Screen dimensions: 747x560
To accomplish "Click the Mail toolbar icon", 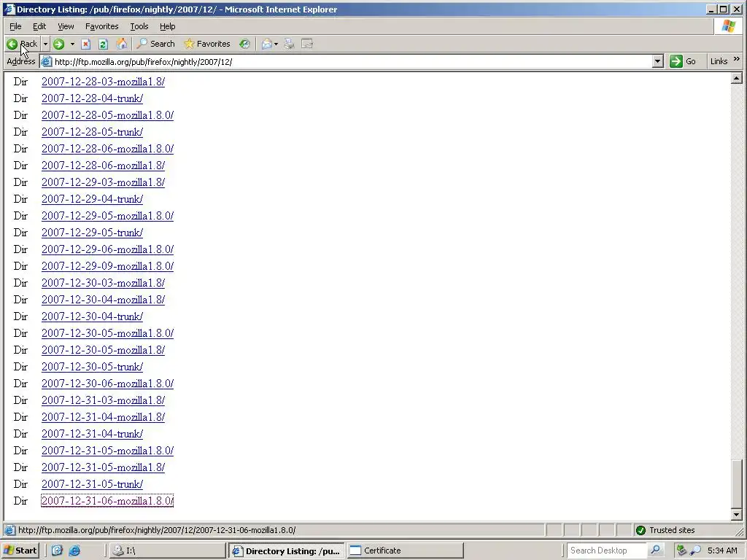I will click(x=267, y=44).
